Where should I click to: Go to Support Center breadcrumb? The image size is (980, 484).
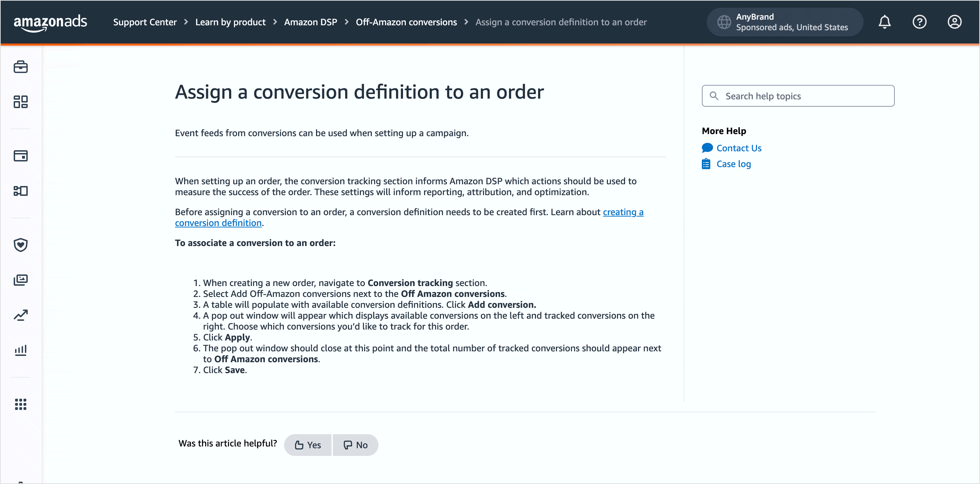145,22
